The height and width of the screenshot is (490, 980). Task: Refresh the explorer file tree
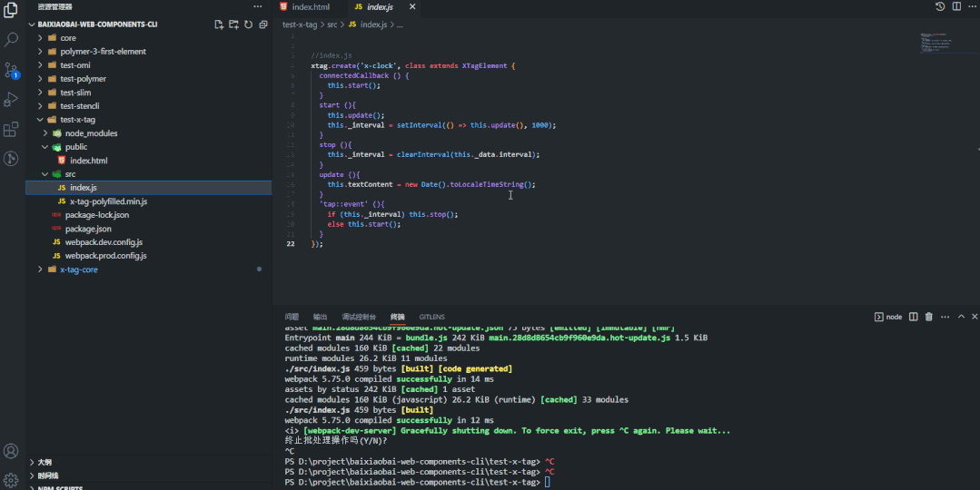point(248,24)
